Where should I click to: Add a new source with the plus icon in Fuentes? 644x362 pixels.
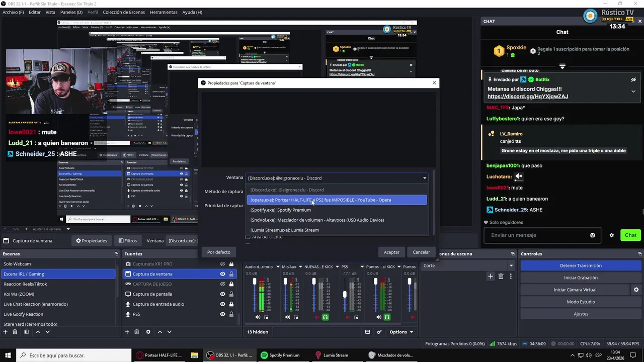tap(127, 332)
